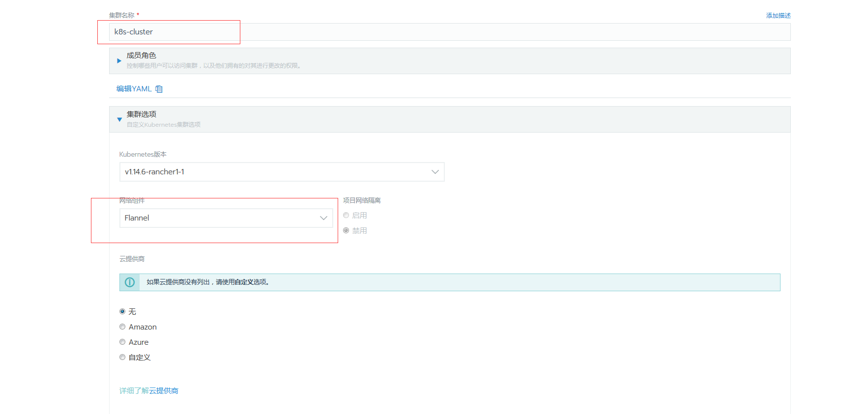The height and width of the screenshot is (414, 868).
Task: Click the Kubernetes版本 label
Action: click(143, 154)
